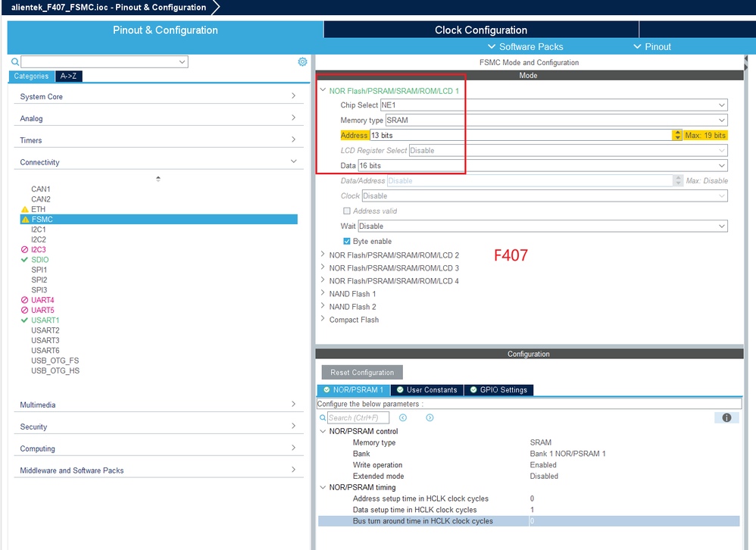Viewport: 756px width, 550px height.
Task: Click the parameter search magnifier icon
Action: (323, 418)
